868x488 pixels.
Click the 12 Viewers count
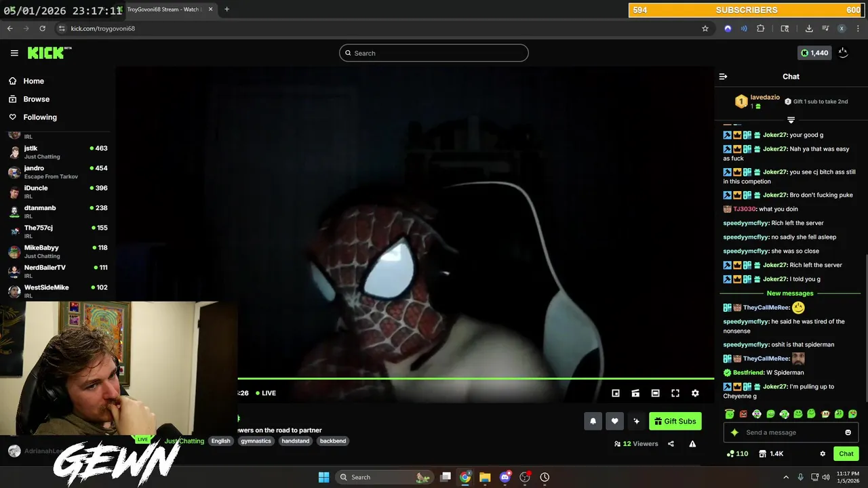(x=636, y=444)
